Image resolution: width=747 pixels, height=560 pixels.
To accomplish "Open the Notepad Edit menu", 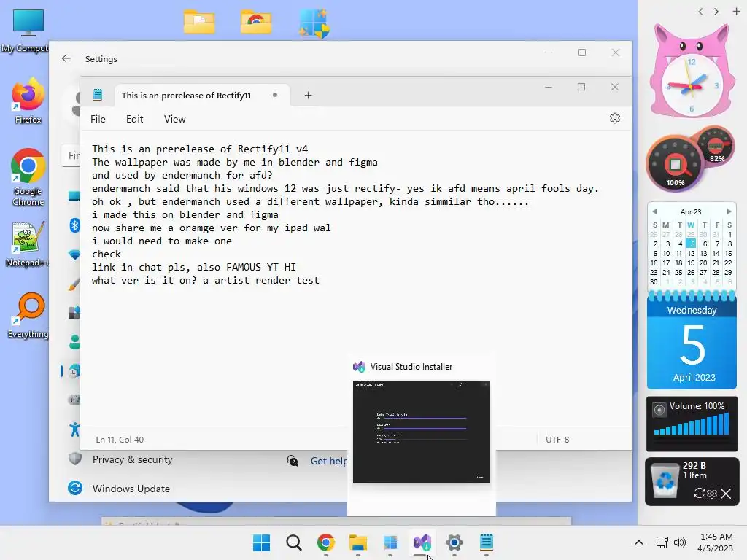I will click(134, 119).
